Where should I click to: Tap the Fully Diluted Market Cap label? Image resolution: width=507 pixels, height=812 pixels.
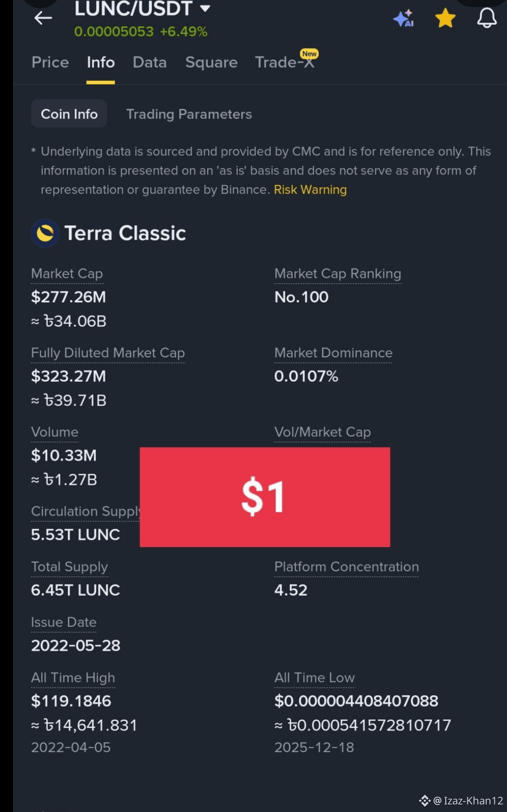(x=108, y=353)
